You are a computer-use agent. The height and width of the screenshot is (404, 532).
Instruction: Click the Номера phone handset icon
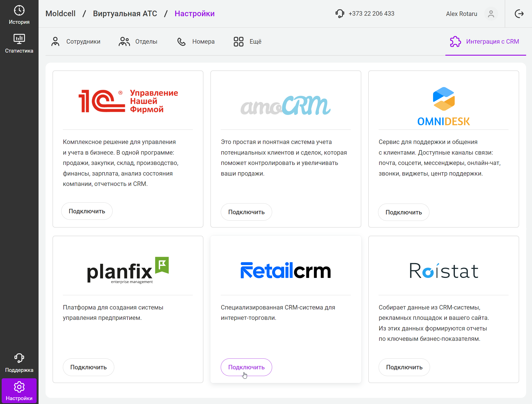coord(181,42)
